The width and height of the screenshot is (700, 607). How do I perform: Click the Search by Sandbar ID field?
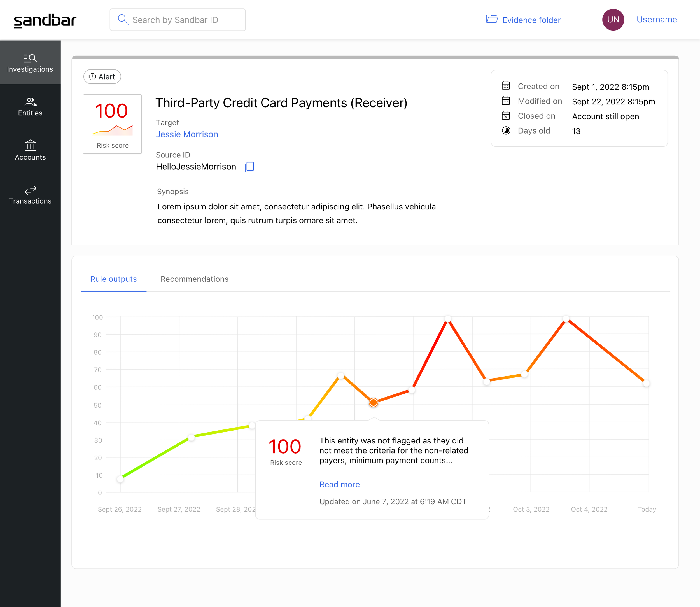178,20
